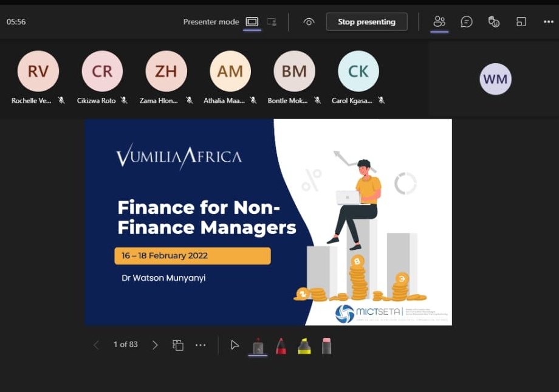
Task: Click the Dr Watson Munyanyi name text
Action: (x=163, y=278)
